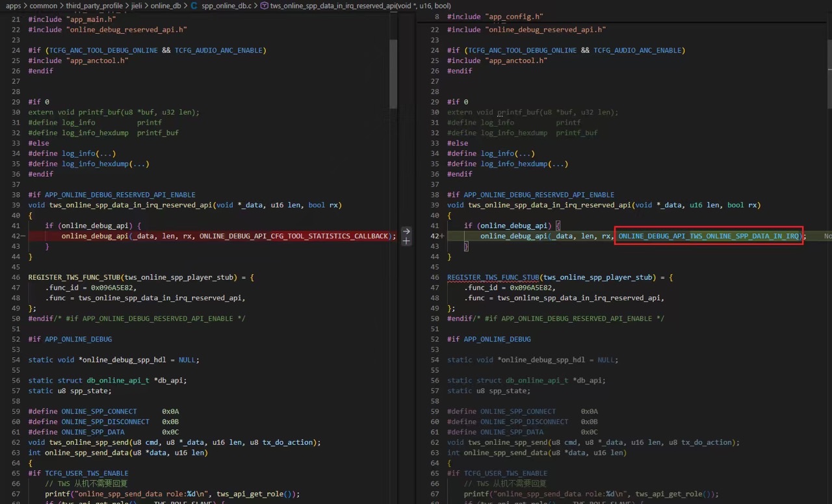
Task: Open the online_db breadcrumb folder
Action: point(165,5)
